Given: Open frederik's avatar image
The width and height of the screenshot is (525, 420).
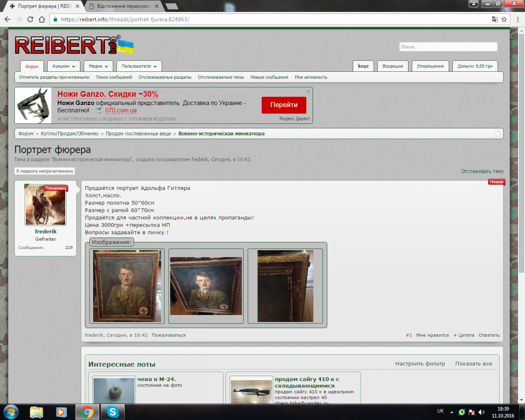Looking at the screenshot, I should pyautogui.click(x=45, y=205).
